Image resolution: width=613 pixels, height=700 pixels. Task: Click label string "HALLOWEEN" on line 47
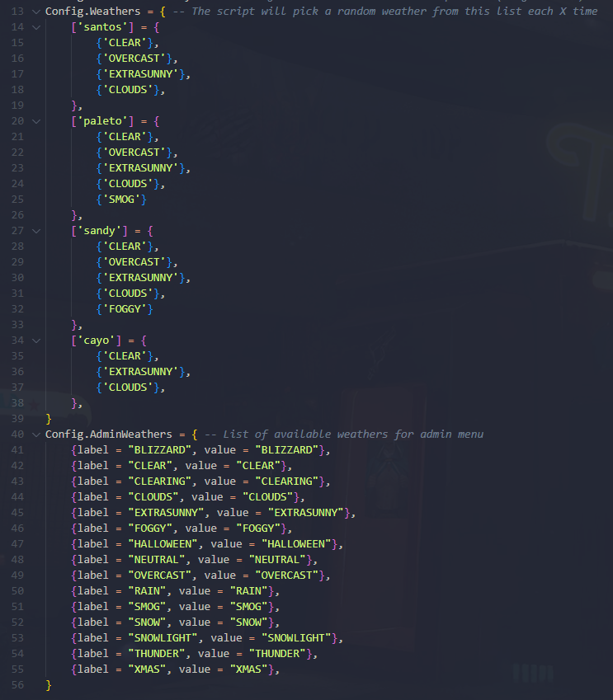(163, 544)
